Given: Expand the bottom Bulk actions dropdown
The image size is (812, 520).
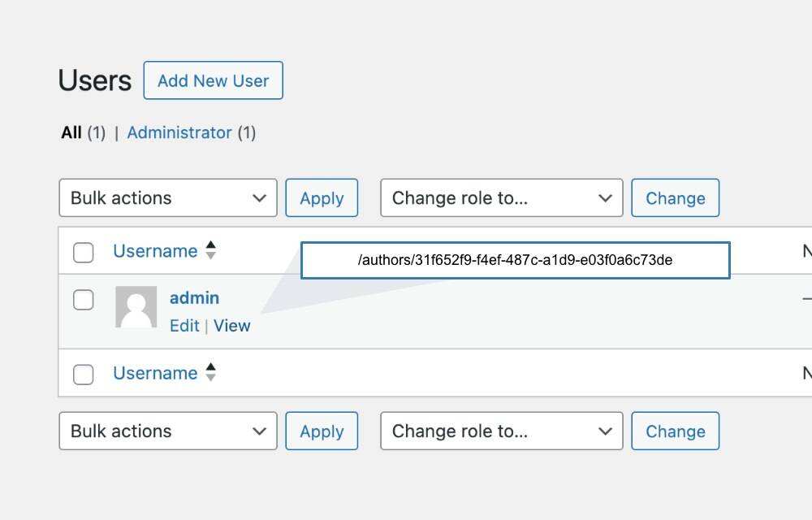Looking at the screenshot, I should click(168, 431).
